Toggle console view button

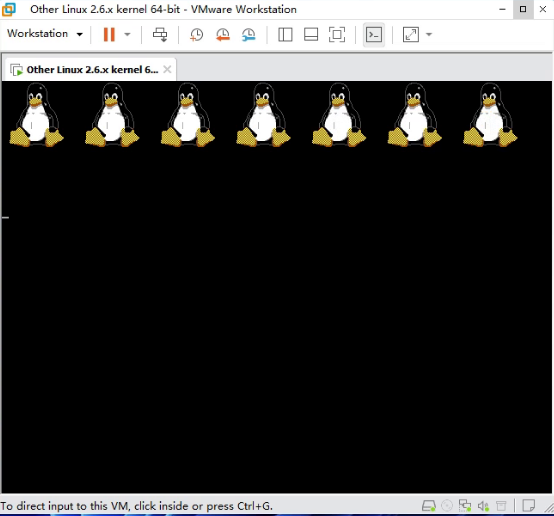point(374,35)
